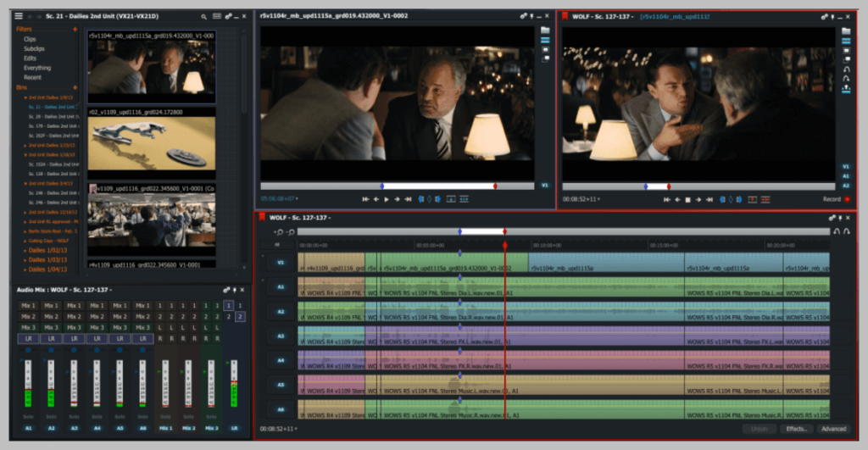Play the source viewer clip

387,199
